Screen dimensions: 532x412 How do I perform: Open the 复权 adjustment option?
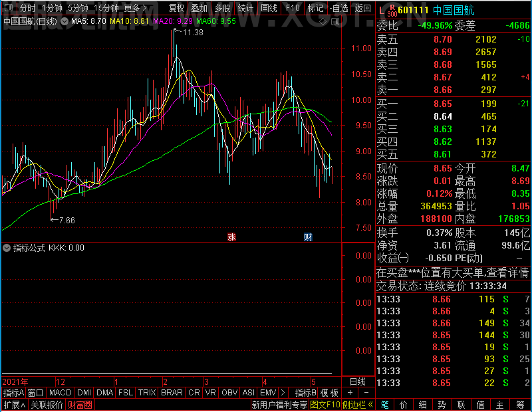click(176, 8)
